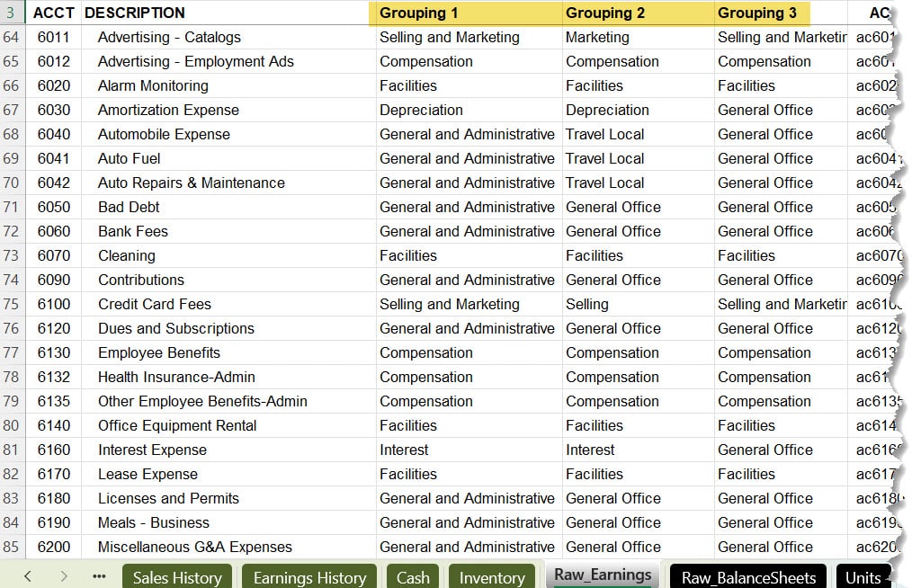The width and height of the screenshot is (912, 588).
Task: Click Grouping 2 Marketing cell in row 64
Action: click(638, 37)
